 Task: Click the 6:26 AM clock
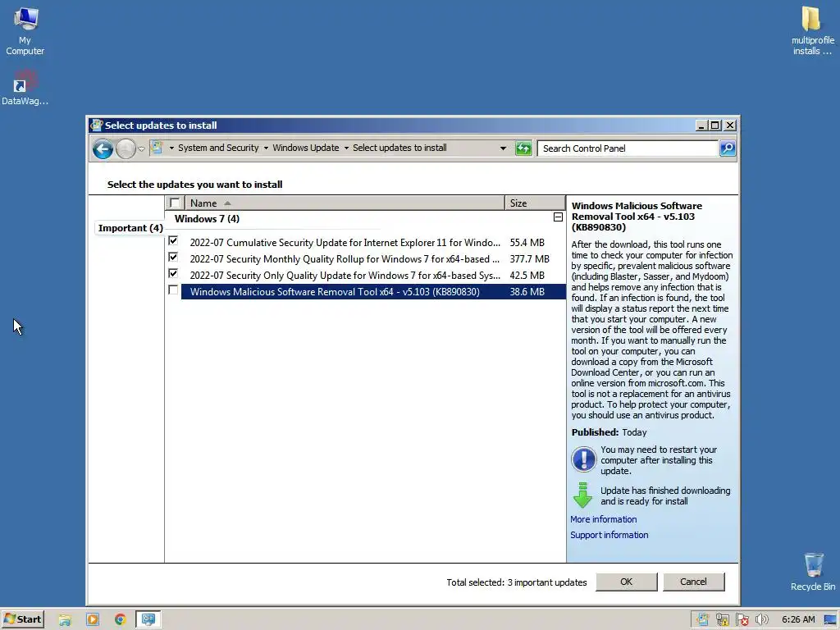pos(798,620)
